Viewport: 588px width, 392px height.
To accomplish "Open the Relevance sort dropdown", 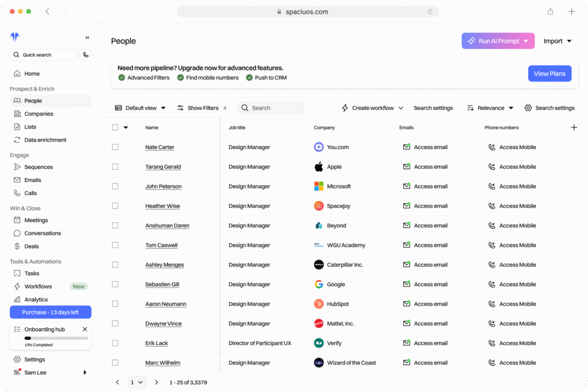I will point(490,108).
